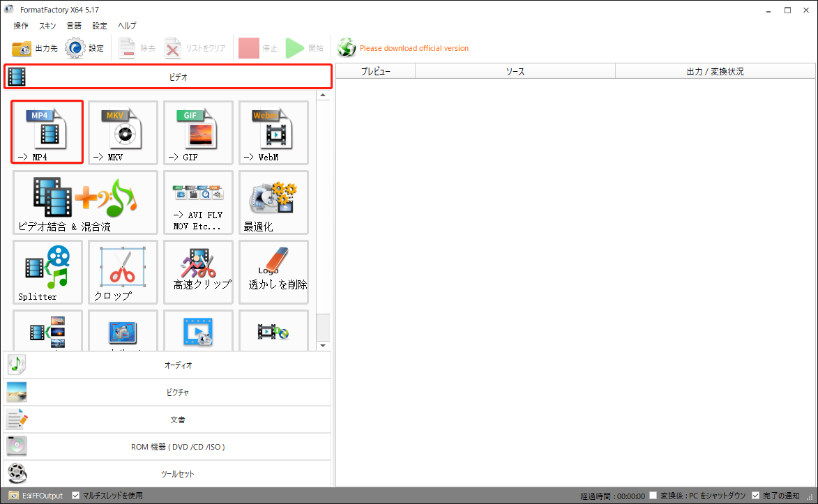Image resolution: width=818 pixels, height=504 pixels.
Task: Click the ソース column header
Action: coord(515,72)
